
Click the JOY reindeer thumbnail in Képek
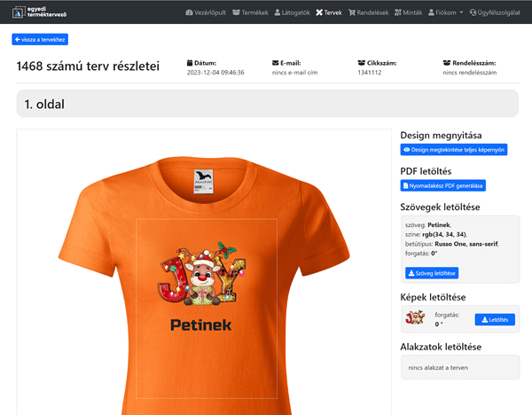(x=415, y=317)
